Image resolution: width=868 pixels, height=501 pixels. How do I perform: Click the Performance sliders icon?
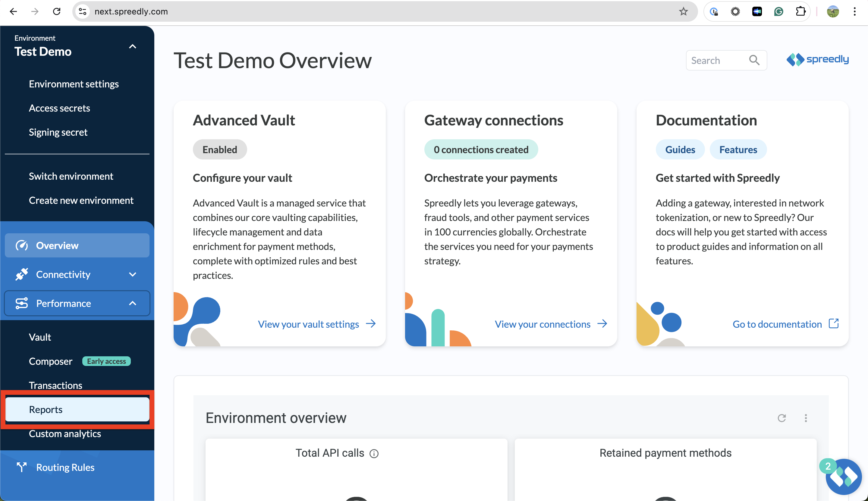point(22,303)
